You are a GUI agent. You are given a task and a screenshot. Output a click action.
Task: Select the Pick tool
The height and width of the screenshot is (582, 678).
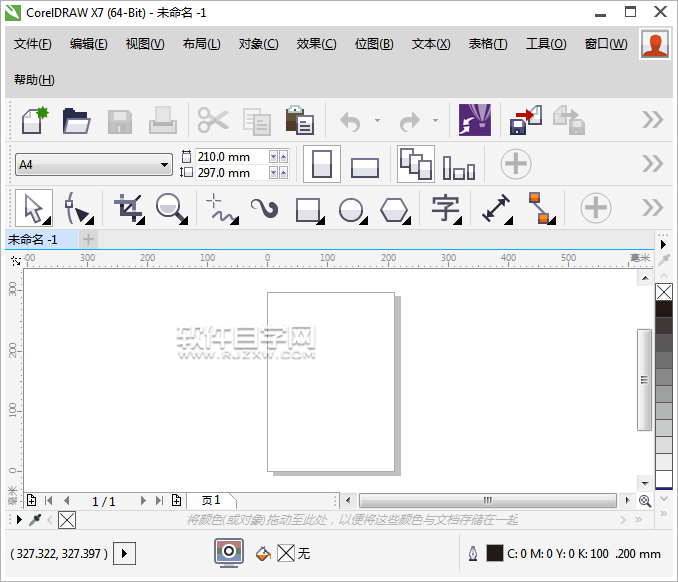click(x=34, y=208)
